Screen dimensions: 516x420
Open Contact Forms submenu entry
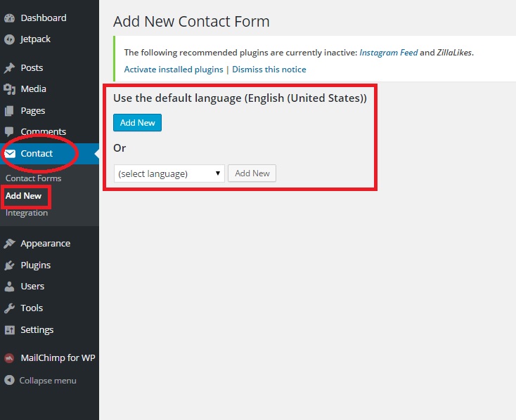[34, 178]
